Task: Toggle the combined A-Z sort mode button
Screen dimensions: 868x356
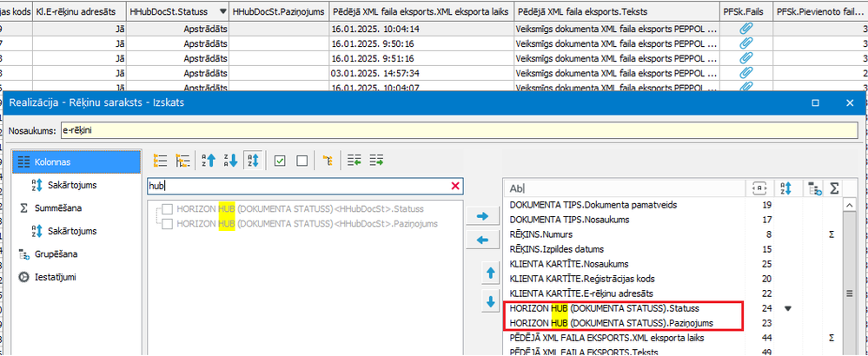Action: click(x=253, y=161)
